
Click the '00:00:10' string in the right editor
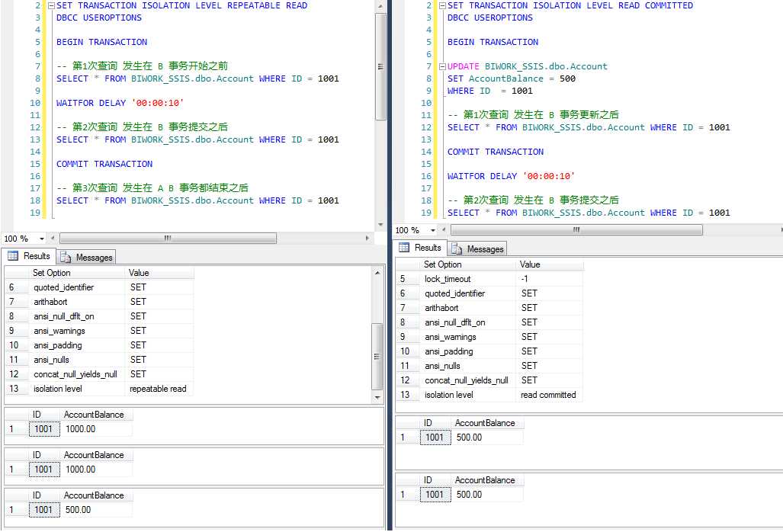548,176
